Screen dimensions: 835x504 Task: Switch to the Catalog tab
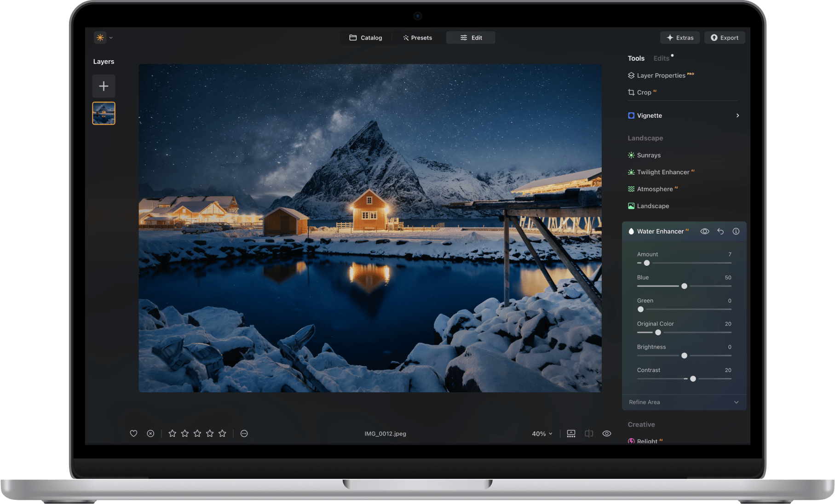pyautogui.click(x=366, y=38)
